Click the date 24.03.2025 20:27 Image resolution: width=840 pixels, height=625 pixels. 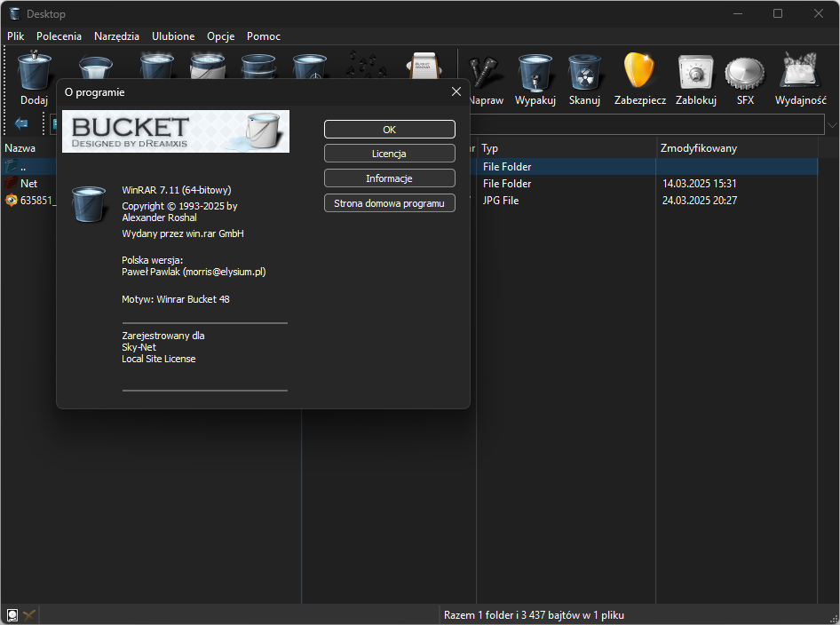pos(700,201)
